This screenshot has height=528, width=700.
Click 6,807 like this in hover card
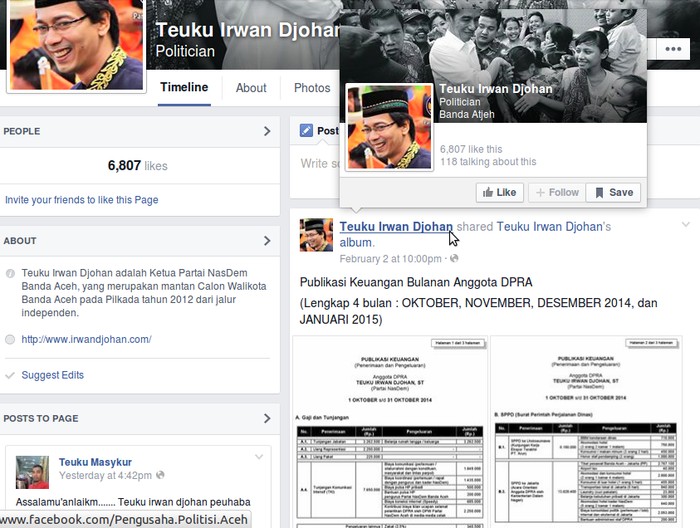coord(471,149)
